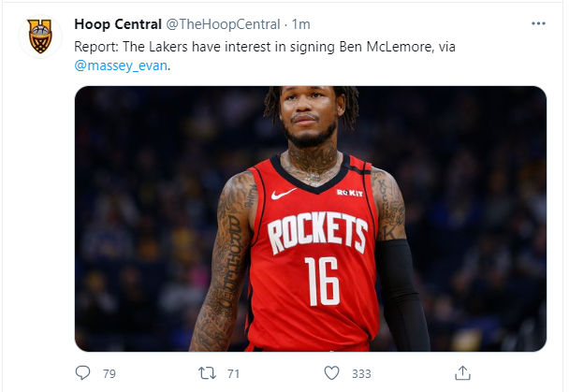Viewport: 569px width, 392px height.
Task: Click the Nike swoosh on the jersey
Action: click(283, 194)
